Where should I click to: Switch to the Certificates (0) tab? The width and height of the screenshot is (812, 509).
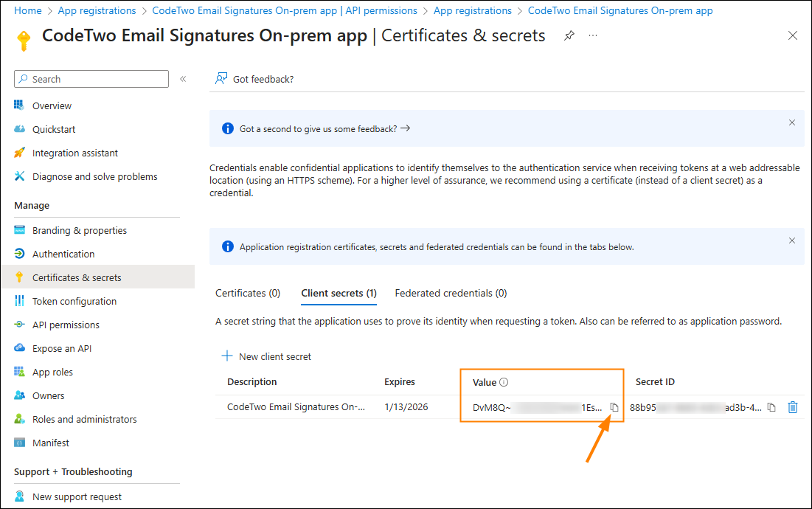[x=248, y=293]
